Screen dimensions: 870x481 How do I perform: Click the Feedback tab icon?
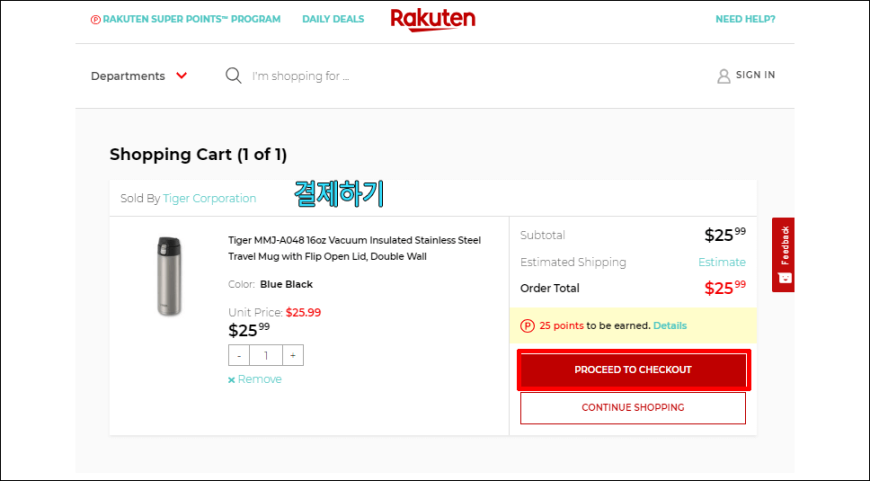(x=784, y=277)
